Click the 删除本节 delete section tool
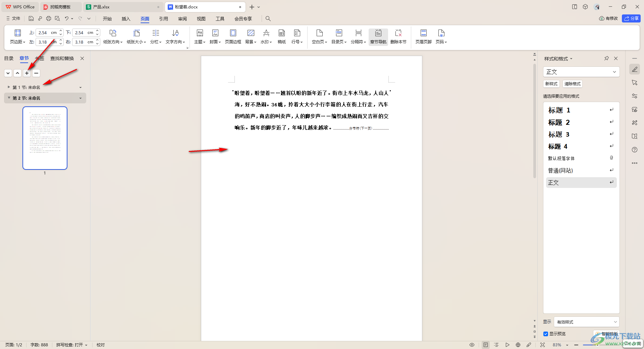 398,37
